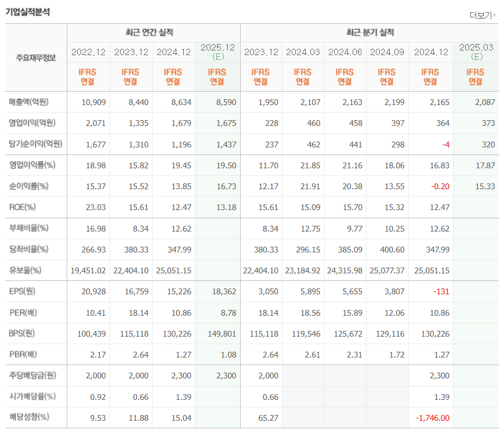Image resolution: width=504 pixels, height=433 pixels.
Task: Click the negative EPS value -131
Action: pos(441,292)
